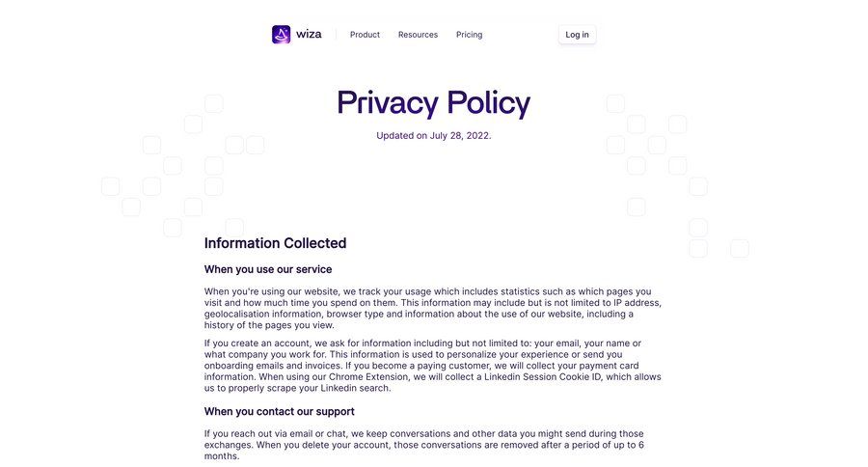Click the paragraph starting 'If you create an account'

(432, 366)
